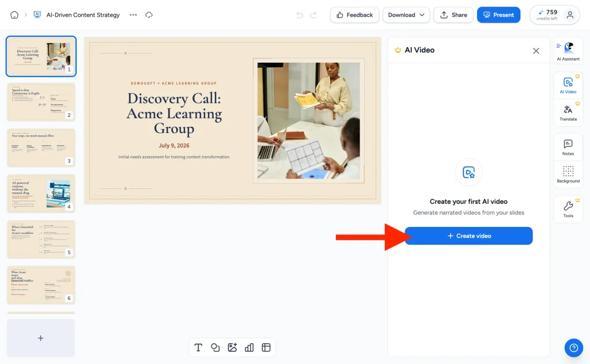Select the slide title Discovery Call: Acme Learning Group
The image size is (590, 364).
point(174,113)
